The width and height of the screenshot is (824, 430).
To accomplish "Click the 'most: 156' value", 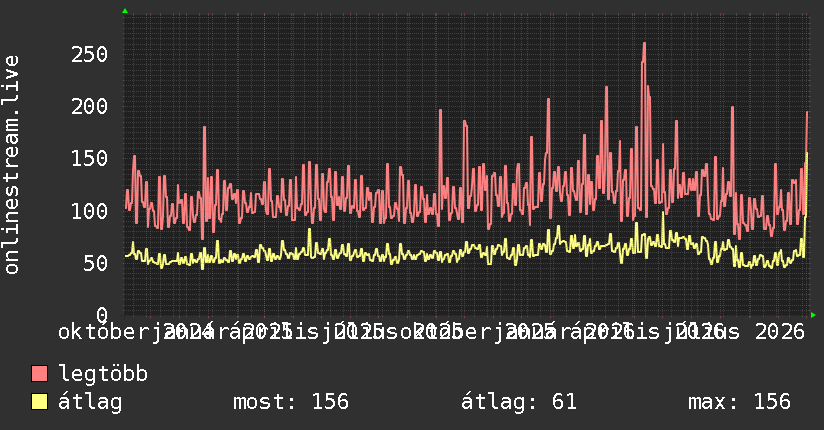I will [291, 402].
